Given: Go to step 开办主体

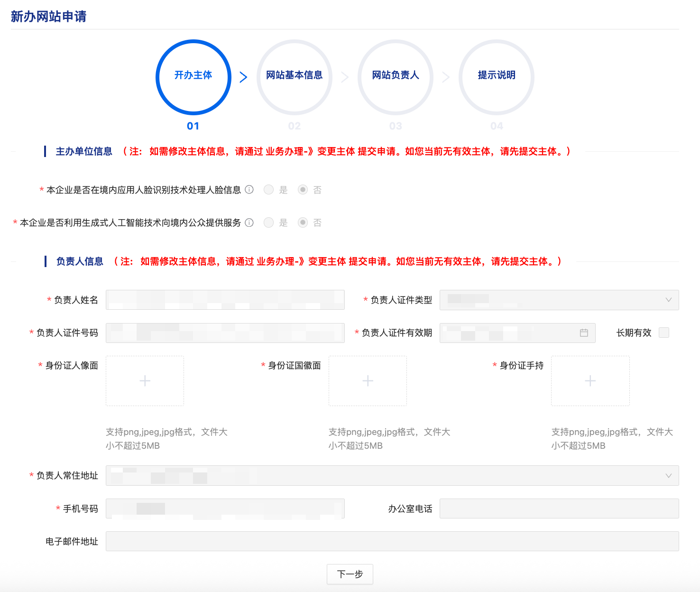Looking at the screenshot, I should tap(193, 77).
